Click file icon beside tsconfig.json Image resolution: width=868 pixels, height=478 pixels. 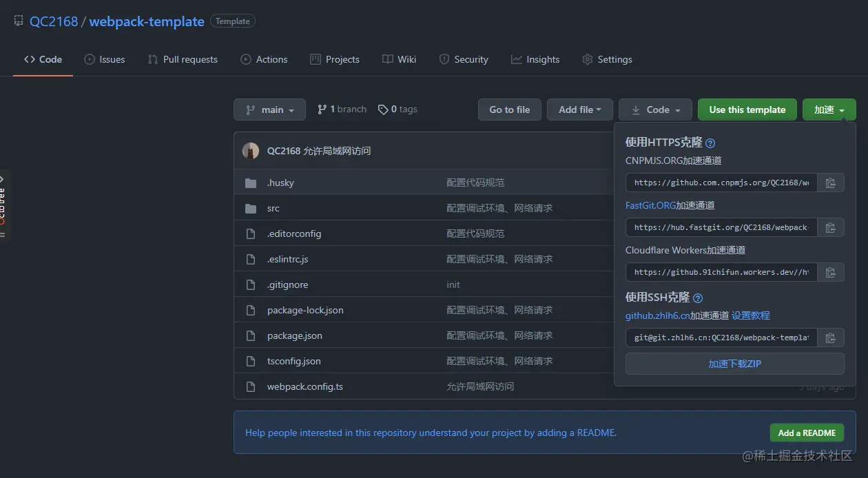click(251, 361)
